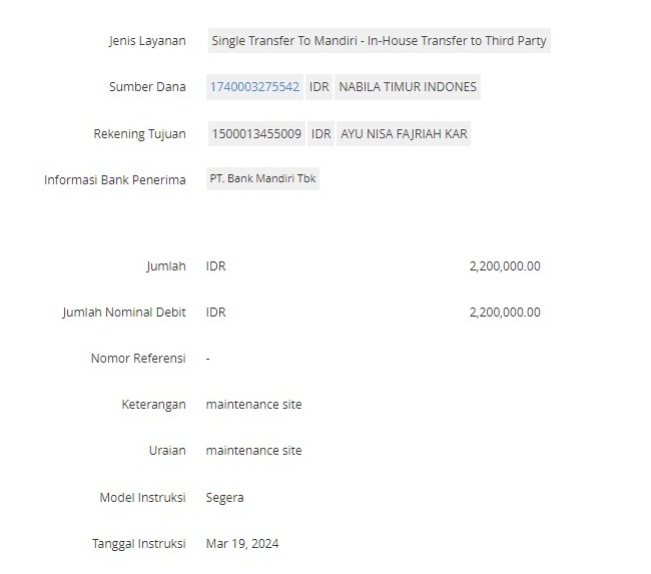Screen dimensions: 651x574
Task: Click the Keterangan maintenance site text
Action: point(254,404)
